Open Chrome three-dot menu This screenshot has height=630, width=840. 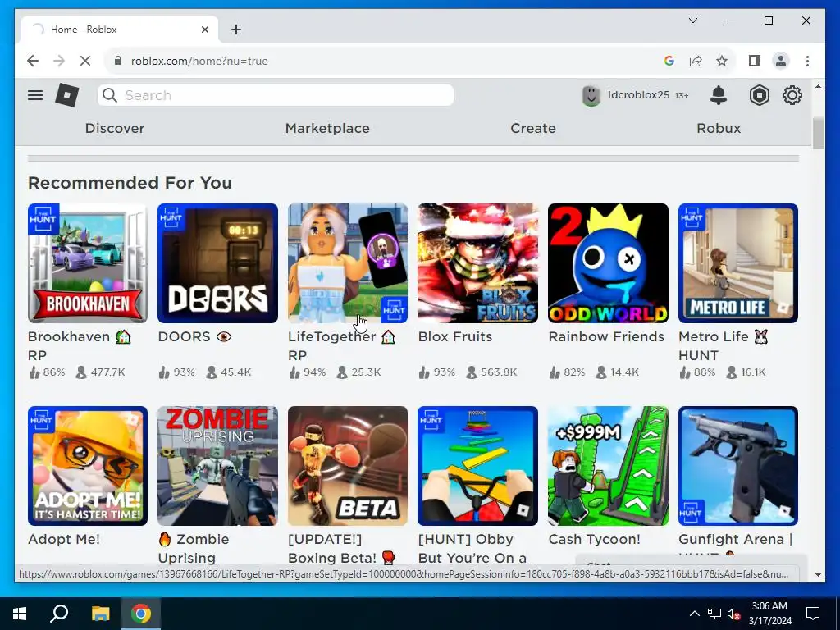[807, 61]
